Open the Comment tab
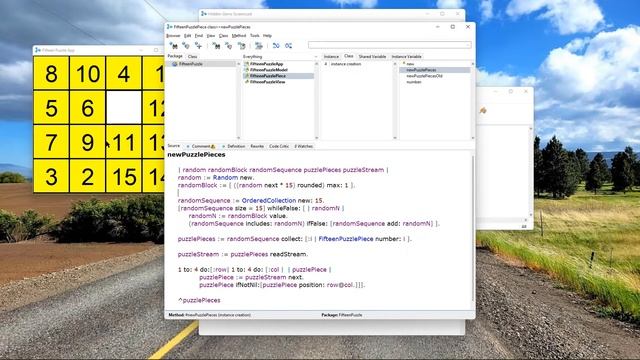Screen dimensions: 640x360 coord(200,146)
